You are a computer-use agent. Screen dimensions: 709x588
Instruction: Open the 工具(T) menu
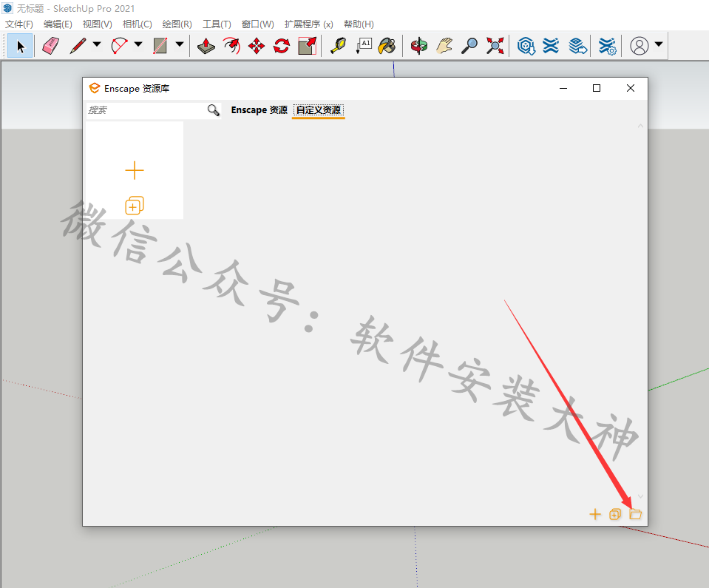tap(217, 24)
